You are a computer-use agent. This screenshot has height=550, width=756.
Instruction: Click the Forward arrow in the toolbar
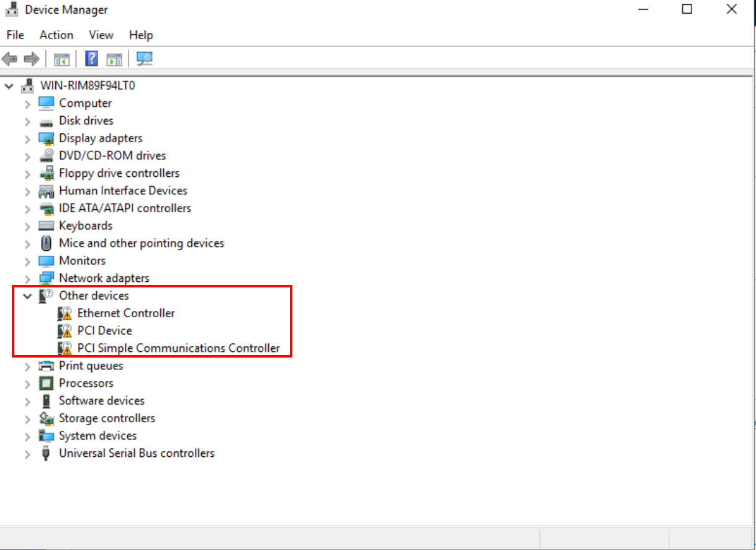pyautogui.click(x=31, y=59)
